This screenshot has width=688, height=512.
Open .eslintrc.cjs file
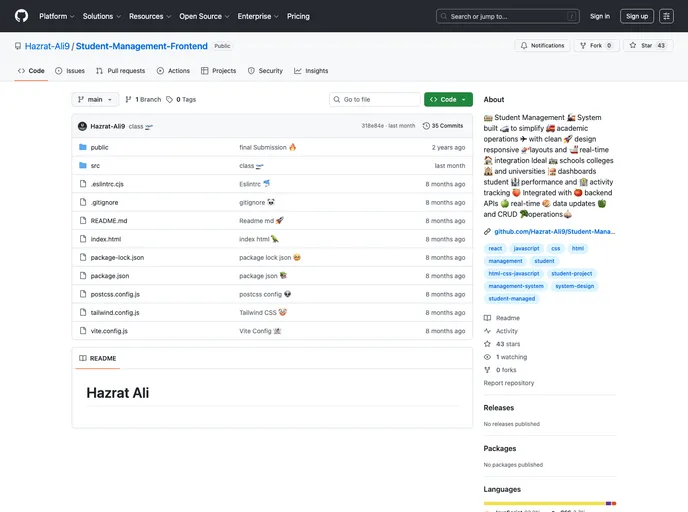107,184
